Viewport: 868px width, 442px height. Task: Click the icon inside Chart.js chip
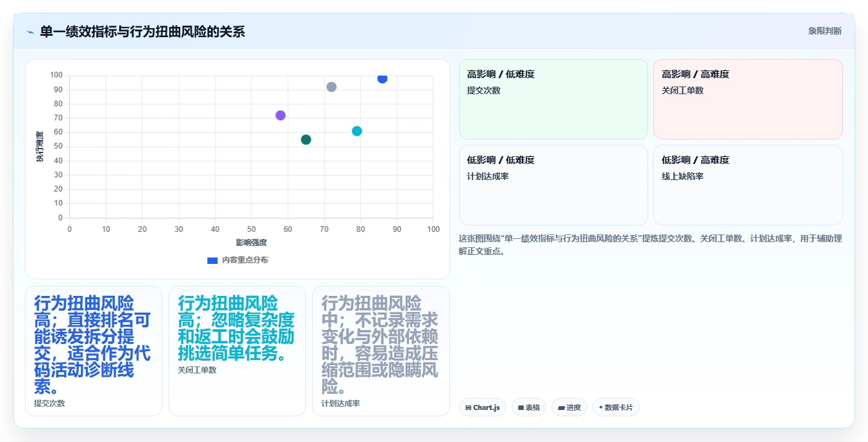pos(469,408)
